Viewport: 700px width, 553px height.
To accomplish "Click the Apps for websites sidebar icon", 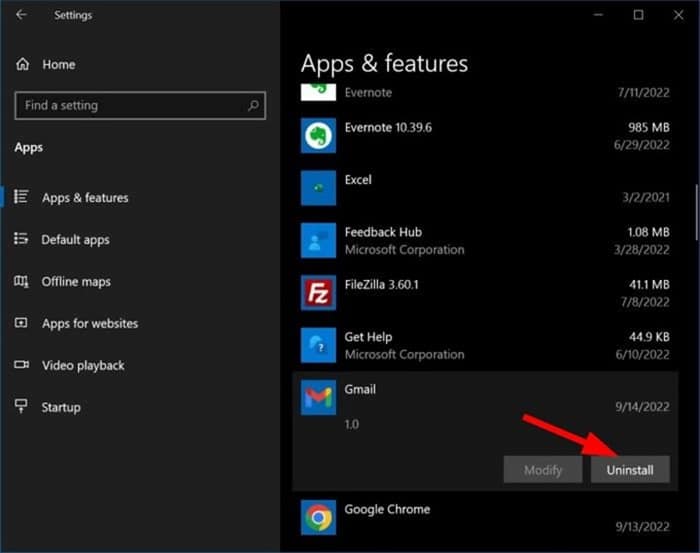I will [x=21, y=323].
